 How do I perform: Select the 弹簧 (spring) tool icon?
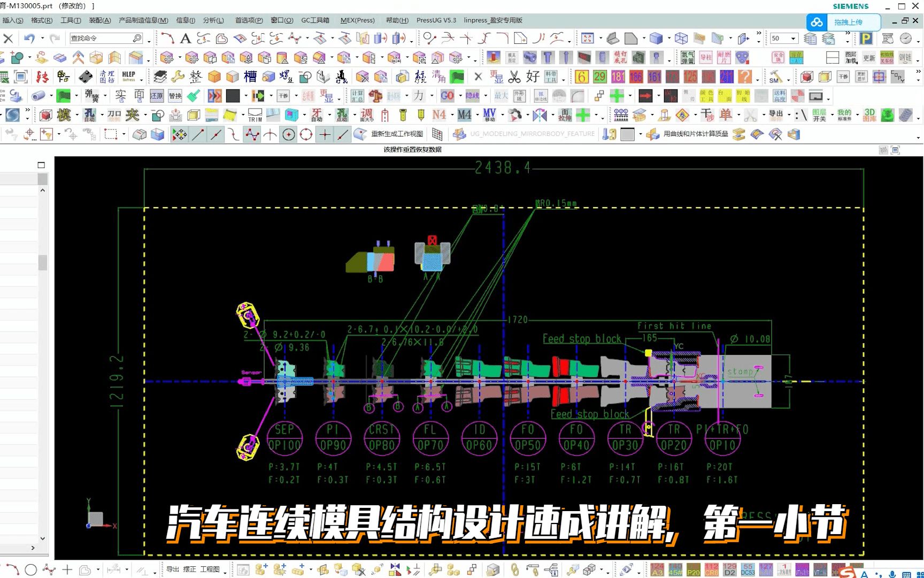(x=91, y=95)
